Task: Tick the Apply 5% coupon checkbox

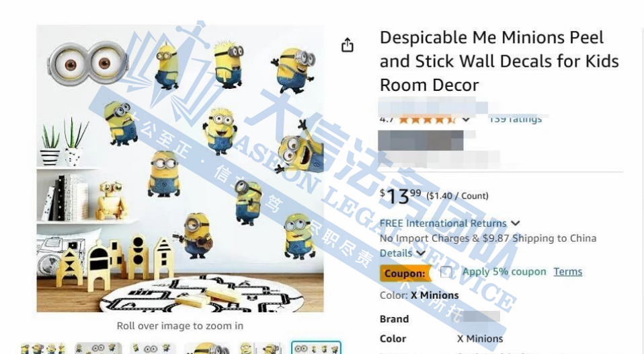Action: 446,272
